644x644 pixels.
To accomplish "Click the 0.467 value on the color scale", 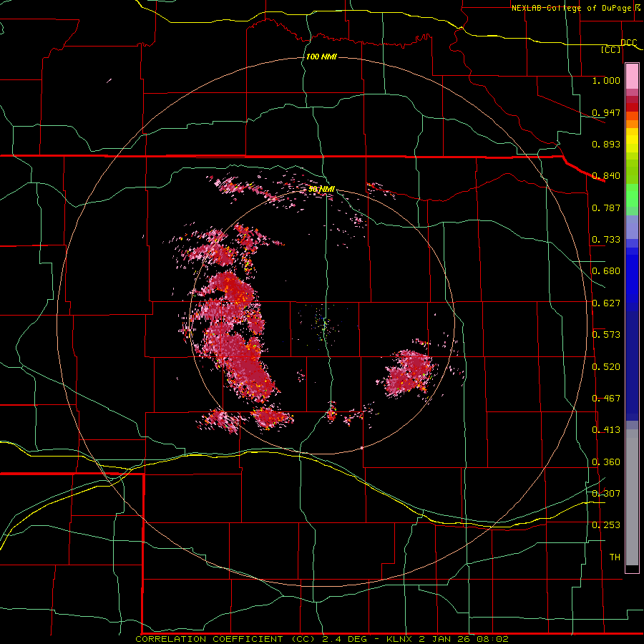I will pyautogui.click(x=606, y=399).
